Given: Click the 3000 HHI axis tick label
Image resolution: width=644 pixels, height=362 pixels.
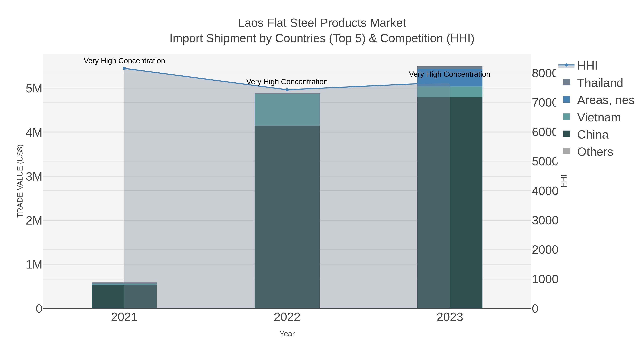Looking at the screenshot, I should point(545,220).
